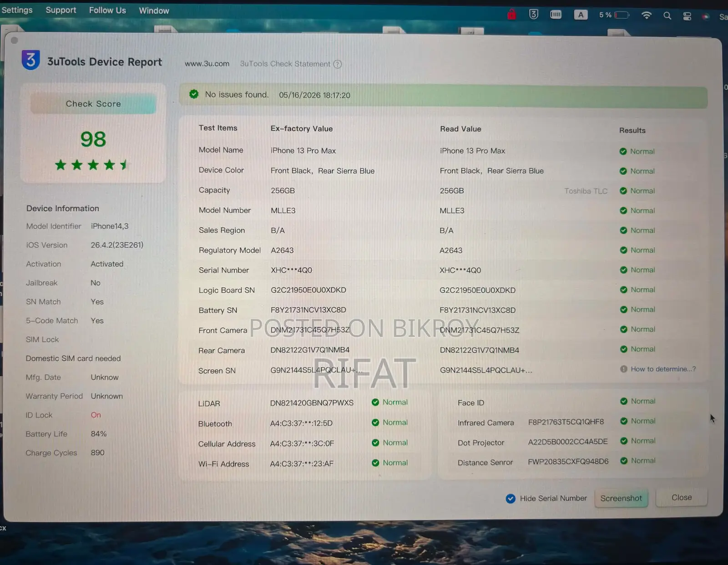
Task: Click the Charge Cycles value 890
Action: pyautogui.click(x=97, y=453)
